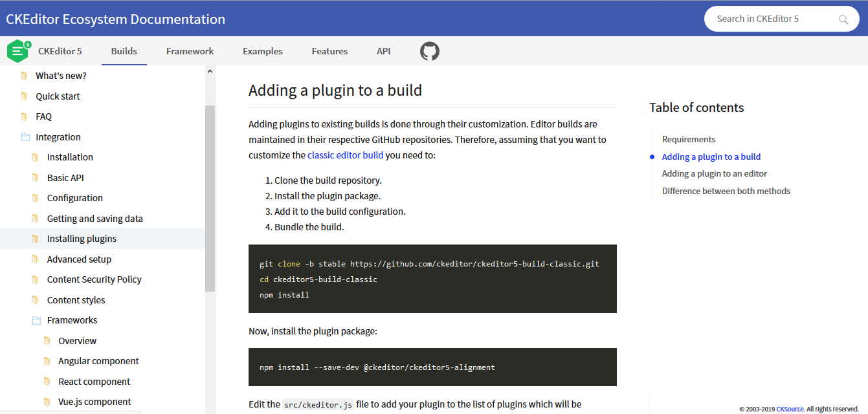The height and width of the screenshot is (414, 868).
Task: Click the git clone -b stable code line
Action: coord(429,264)
